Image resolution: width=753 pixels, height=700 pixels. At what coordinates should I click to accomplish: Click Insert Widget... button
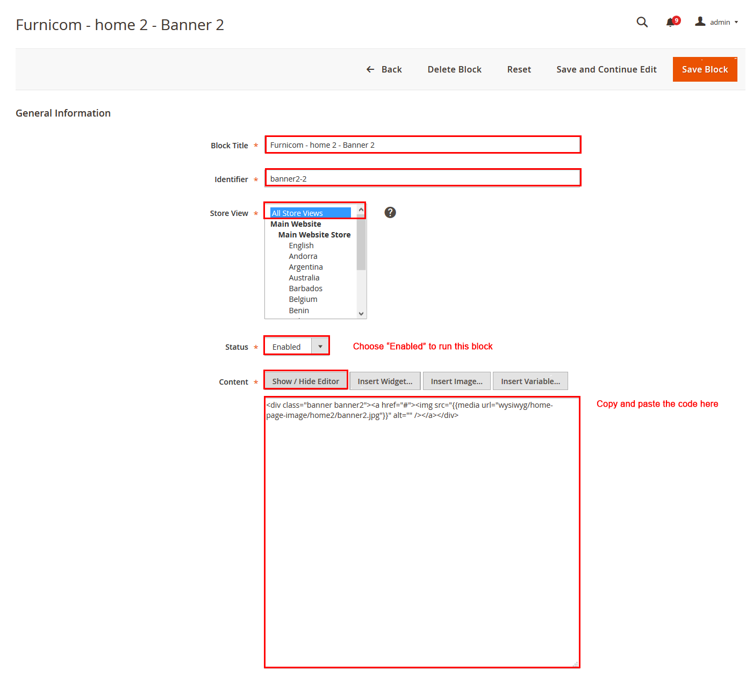click(x=385, y=381)
